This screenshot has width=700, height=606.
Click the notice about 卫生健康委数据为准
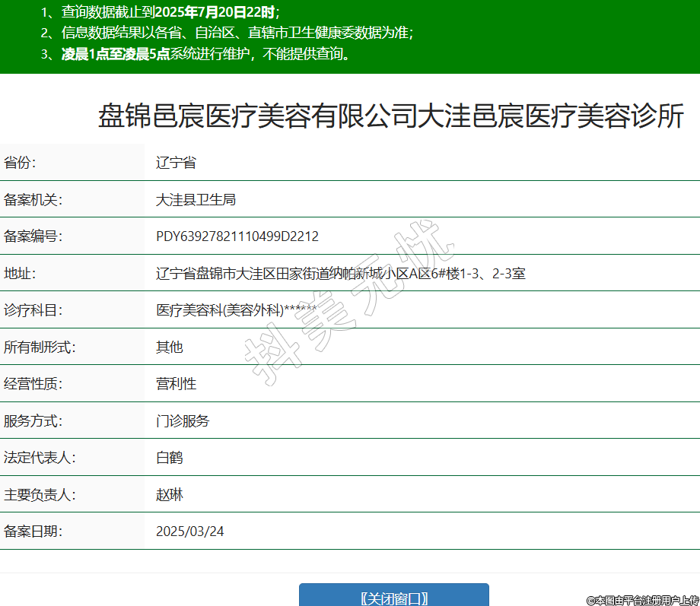[227, 33]
